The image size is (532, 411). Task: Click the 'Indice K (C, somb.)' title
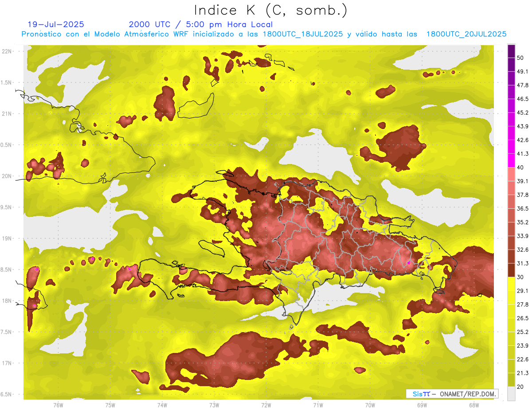point(270,10)
